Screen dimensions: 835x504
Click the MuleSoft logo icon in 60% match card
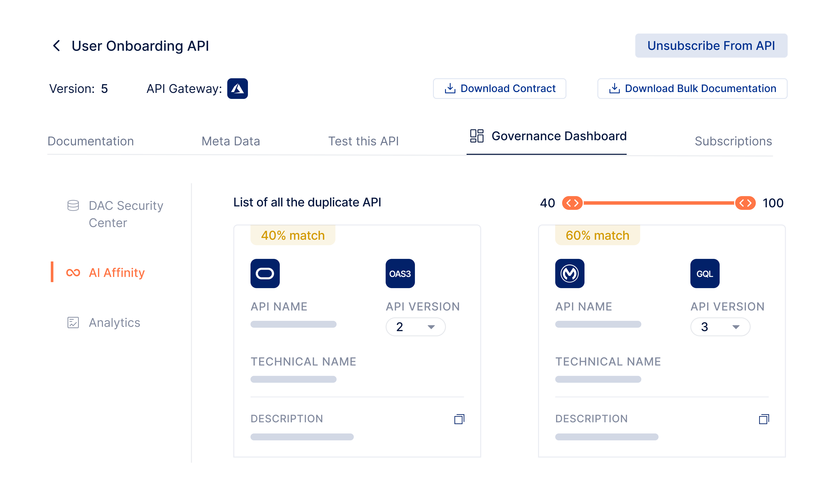(570, 274)
